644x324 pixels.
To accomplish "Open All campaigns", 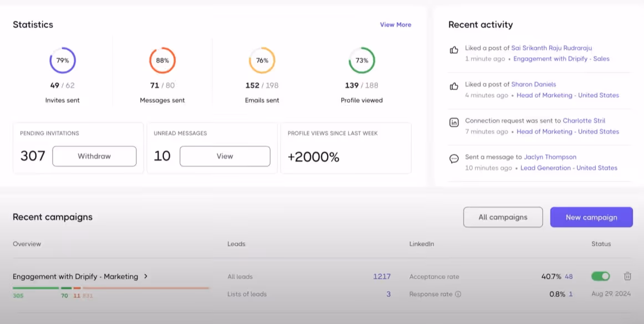I will click(503, 217).
